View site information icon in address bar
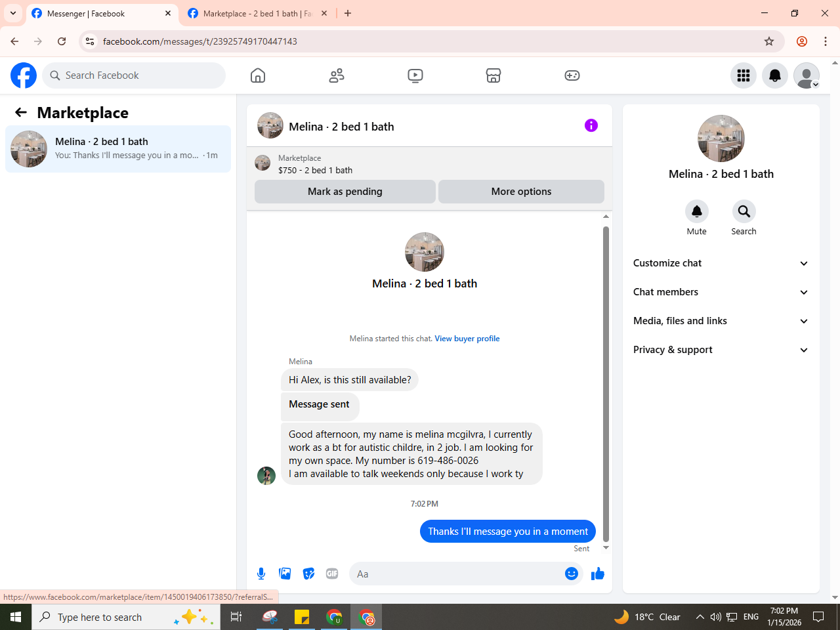The height and width of the screenshot is (630, 840). (90, 41)
